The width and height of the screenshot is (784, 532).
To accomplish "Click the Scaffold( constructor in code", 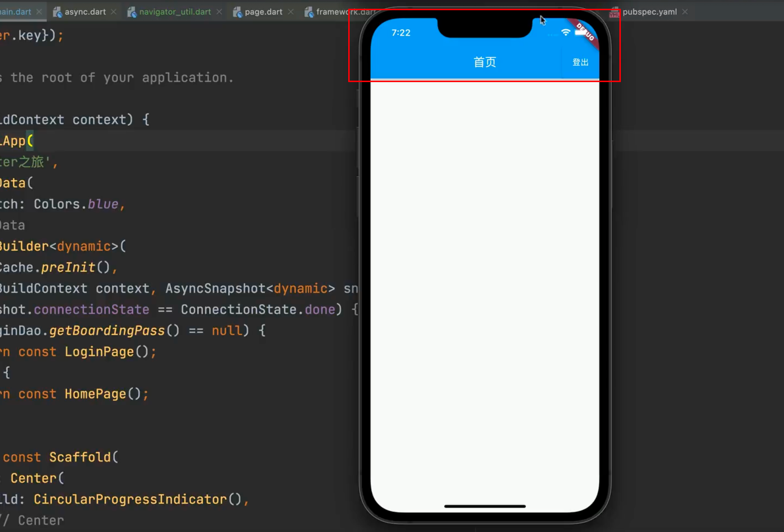I will [84, 457].
